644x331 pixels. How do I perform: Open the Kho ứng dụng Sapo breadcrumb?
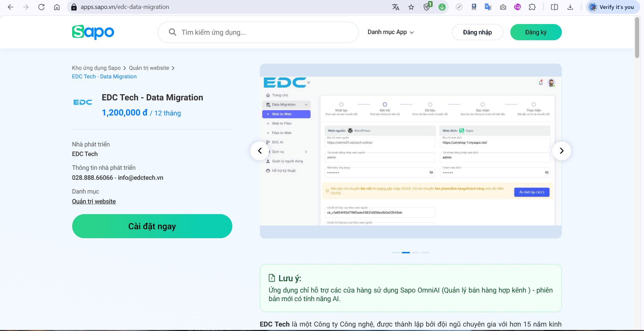coord(96,68)
